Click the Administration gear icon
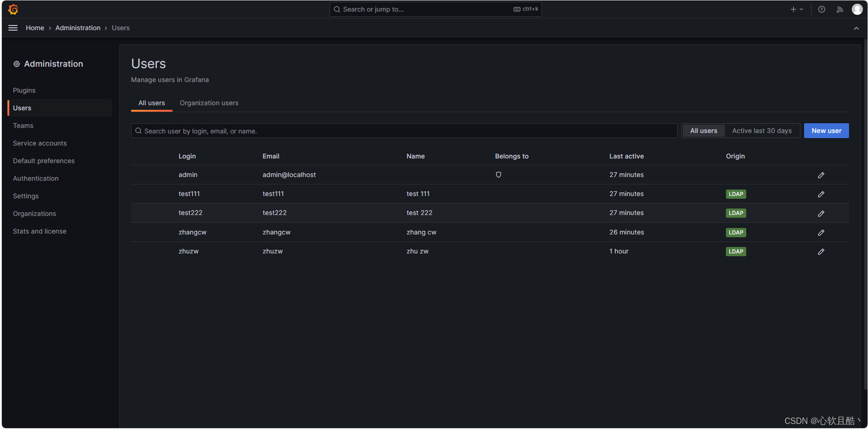Image resolution: width=868 pixels, height=430 pixels. 17,63
